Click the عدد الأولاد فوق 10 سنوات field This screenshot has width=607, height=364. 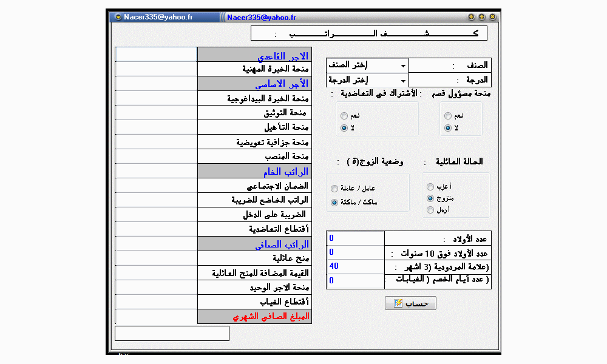click(x=355, y=252)
